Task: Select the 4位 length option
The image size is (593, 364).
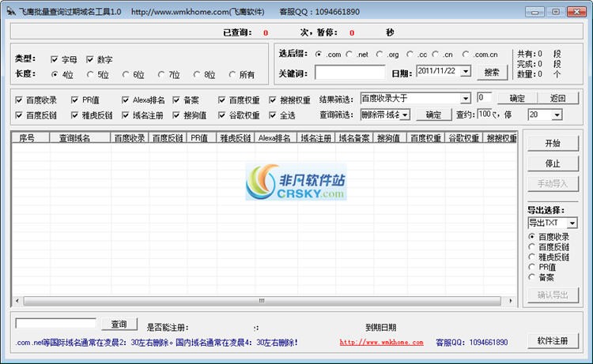Action: (55, 75)
